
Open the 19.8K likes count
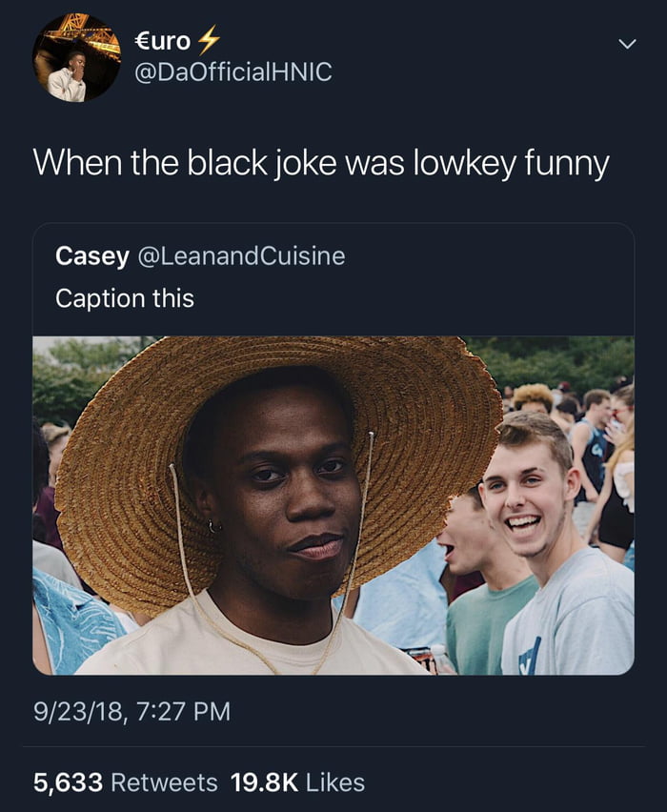coord(264,782)
